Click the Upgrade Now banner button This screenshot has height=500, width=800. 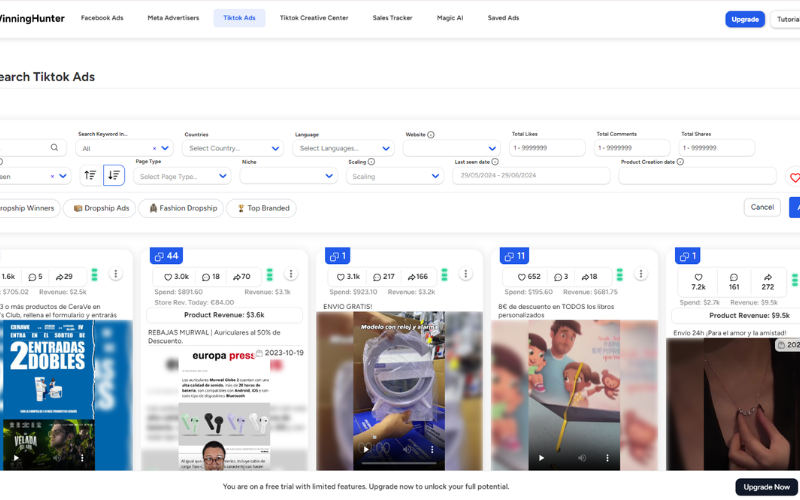[x=766, y=487]
